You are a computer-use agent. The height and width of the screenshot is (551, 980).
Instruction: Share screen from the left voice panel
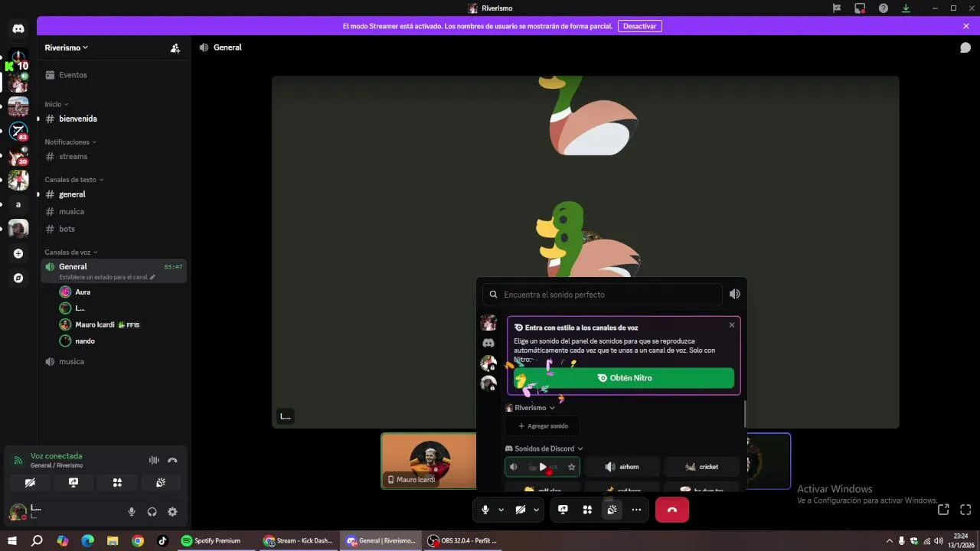point(73,483)
